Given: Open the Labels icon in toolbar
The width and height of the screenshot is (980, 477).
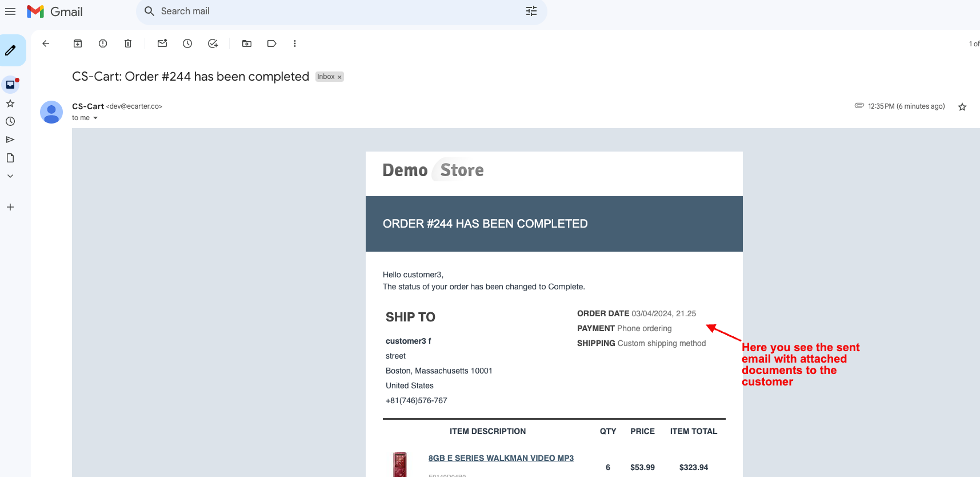Looking at the screenshot, I should pos(272,43).
